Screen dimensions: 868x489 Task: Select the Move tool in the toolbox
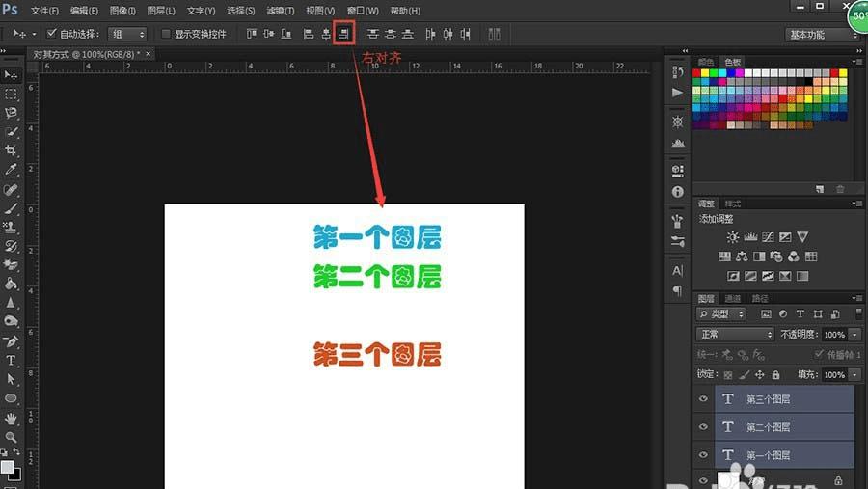12,75
